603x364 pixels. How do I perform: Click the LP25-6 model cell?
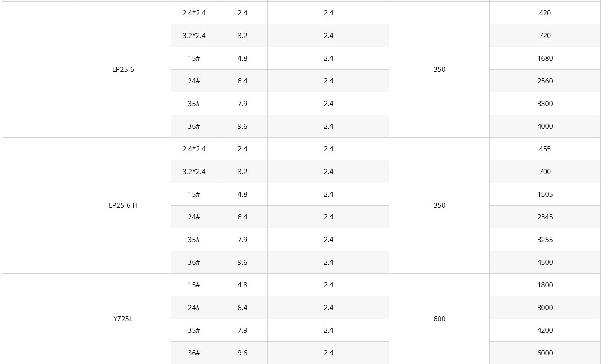point(123,69)
